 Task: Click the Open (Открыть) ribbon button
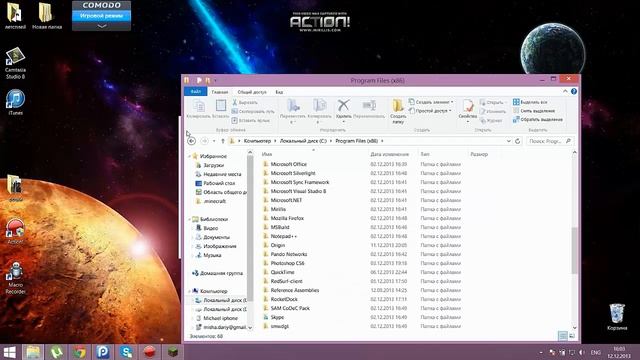pos(492,102)
